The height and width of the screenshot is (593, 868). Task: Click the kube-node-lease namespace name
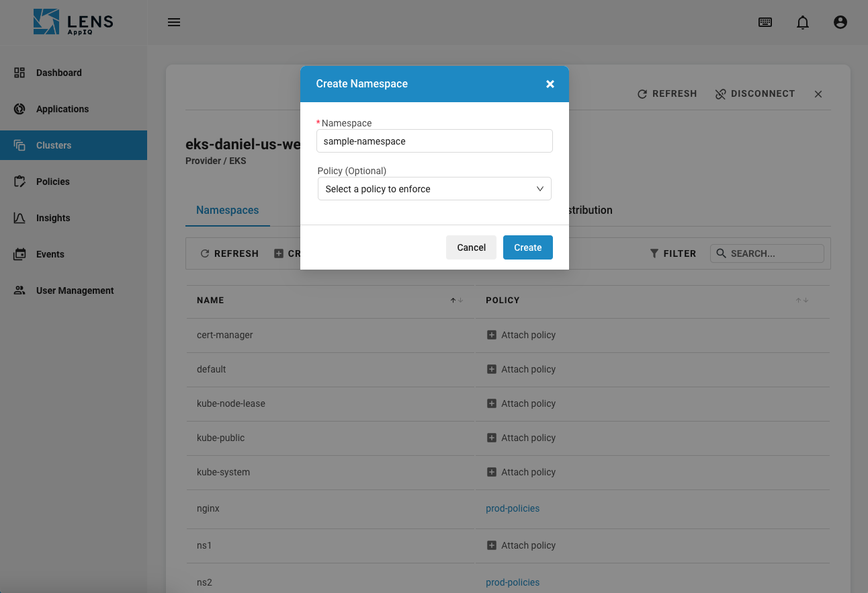coord(231,403)
